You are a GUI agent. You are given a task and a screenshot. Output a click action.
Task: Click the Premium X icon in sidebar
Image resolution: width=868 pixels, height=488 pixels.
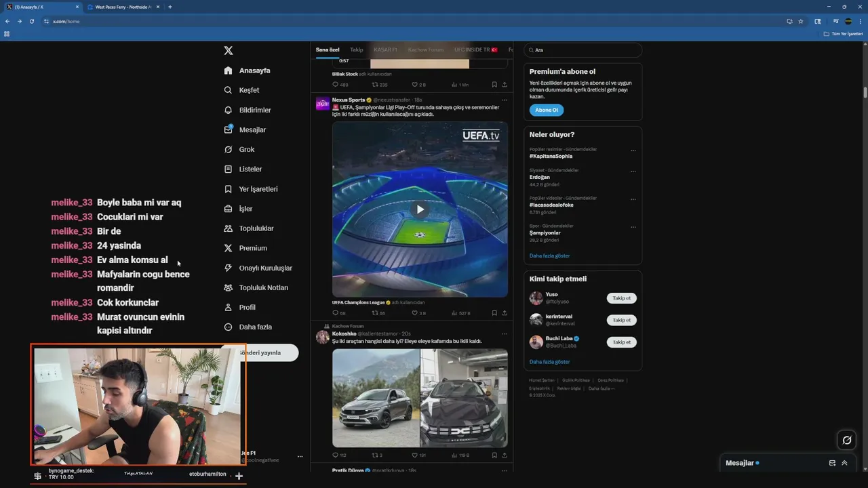click(228, 248)
